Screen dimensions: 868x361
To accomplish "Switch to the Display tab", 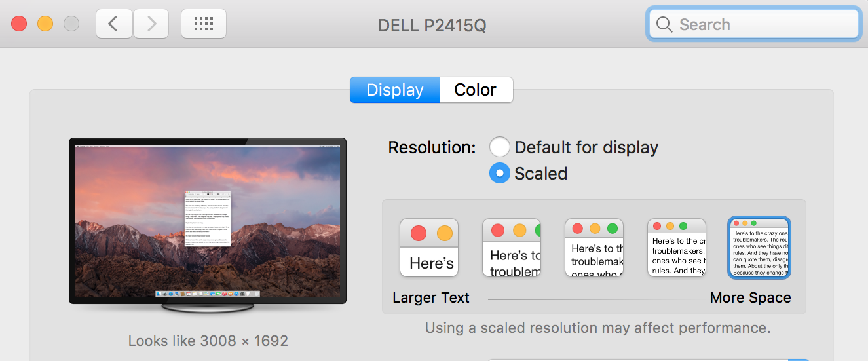I will tap(394, 90).
